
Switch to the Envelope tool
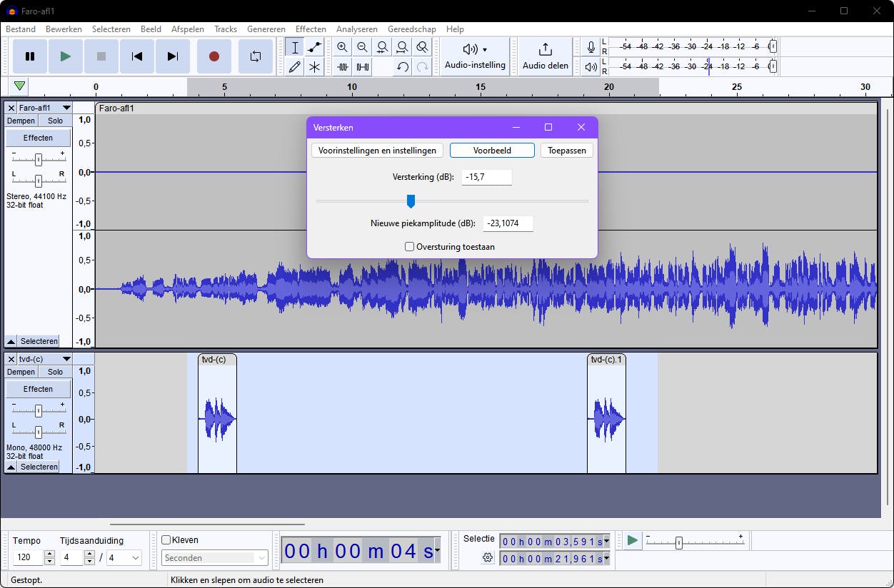pos(314,47)
